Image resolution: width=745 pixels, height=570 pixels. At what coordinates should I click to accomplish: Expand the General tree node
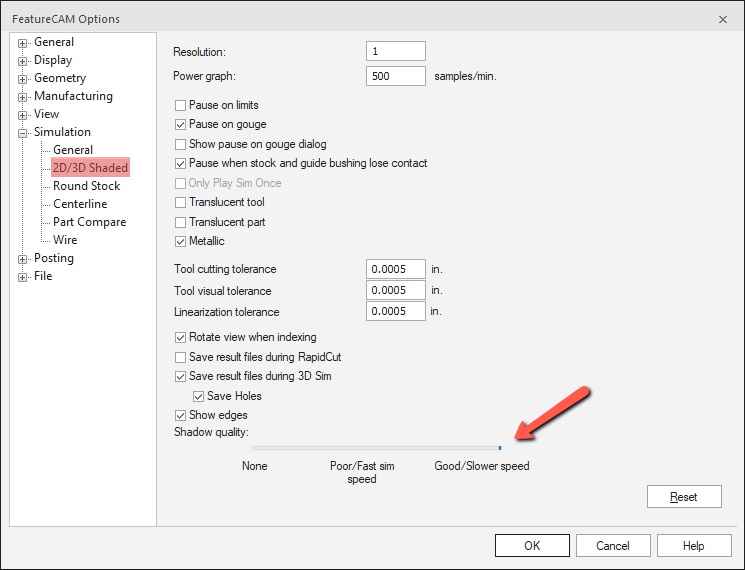click(x=22, y=43)
